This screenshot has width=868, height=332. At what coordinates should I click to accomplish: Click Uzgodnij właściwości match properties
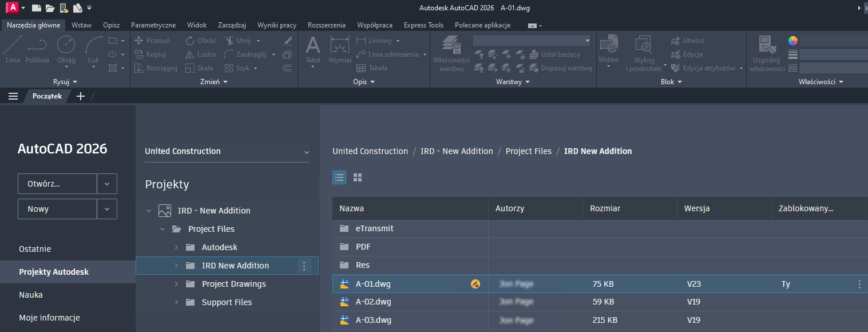767,53
